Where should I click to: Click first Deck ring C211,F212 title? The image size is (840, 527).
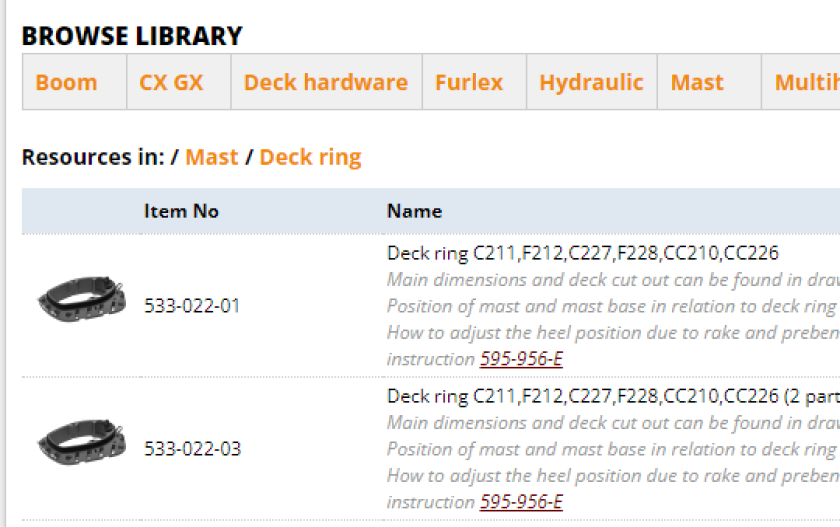(583, 253)
